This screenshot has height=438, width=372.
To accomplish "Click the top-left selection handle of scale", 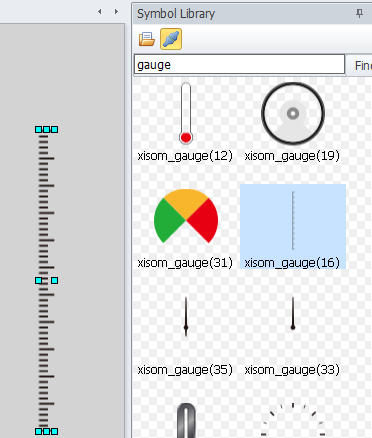I will [39, 129].
